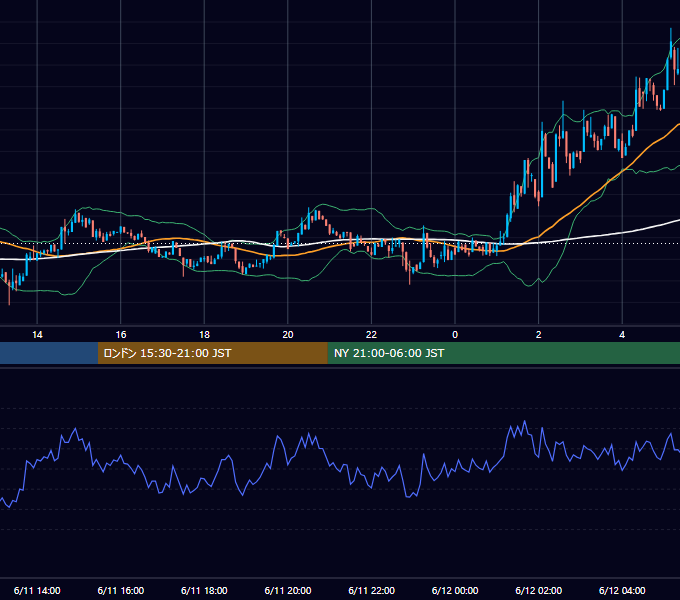Click the 6/11 18:00 date label

(204, 590)
